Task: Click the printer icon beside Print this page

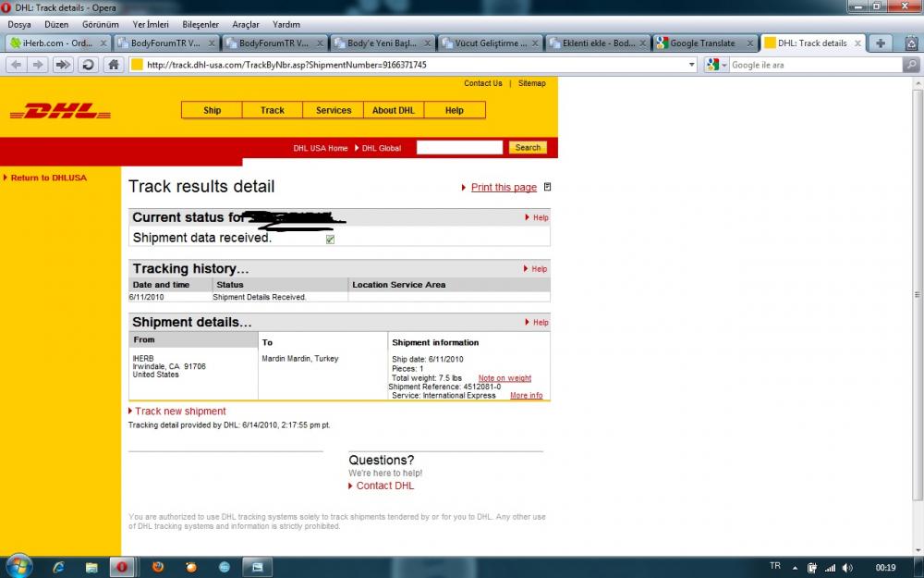Action: [x=547, y=187]
